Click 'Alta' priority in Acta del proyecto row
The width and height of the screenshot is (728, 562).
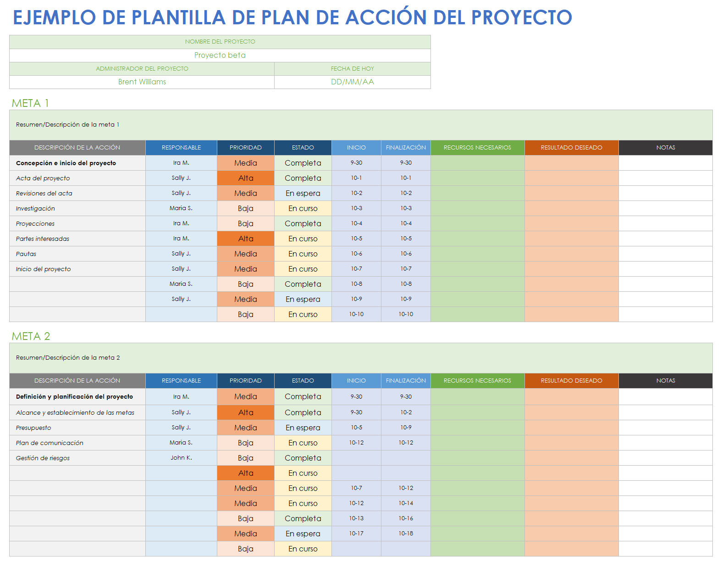(x=246, y=178)
